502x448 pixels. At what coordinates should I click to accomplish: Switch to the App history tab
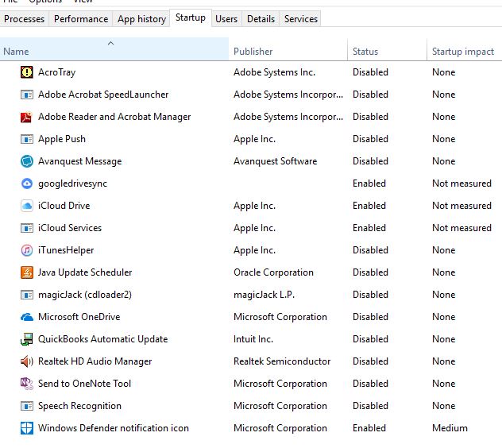141,19
